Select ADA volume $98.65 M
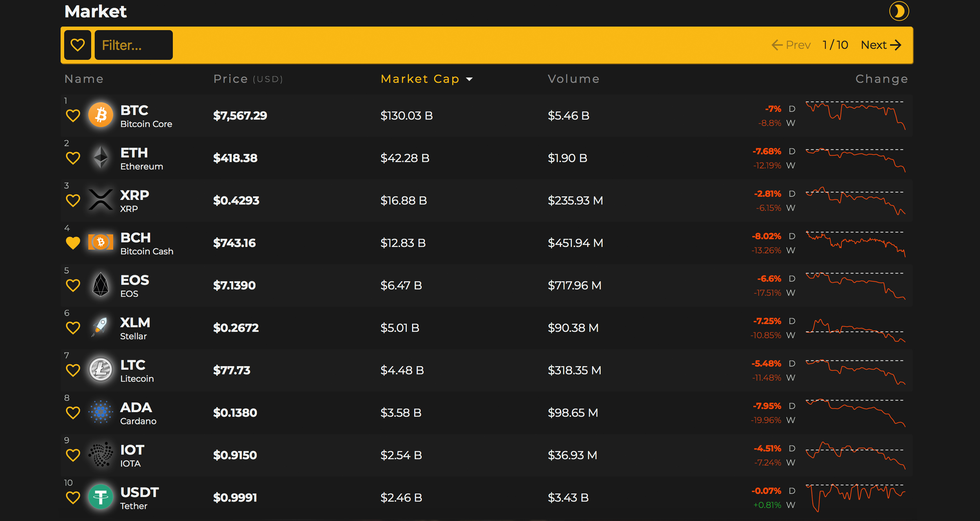Viewport: 980px width, 521px height. click(573, 413)
